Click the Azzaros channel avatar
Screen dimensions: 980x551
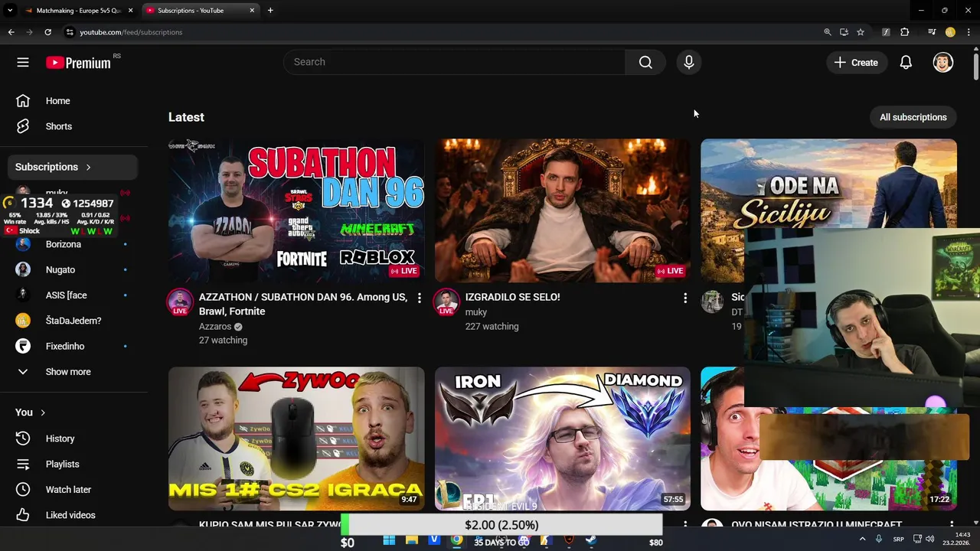click(x=180, y=302)
